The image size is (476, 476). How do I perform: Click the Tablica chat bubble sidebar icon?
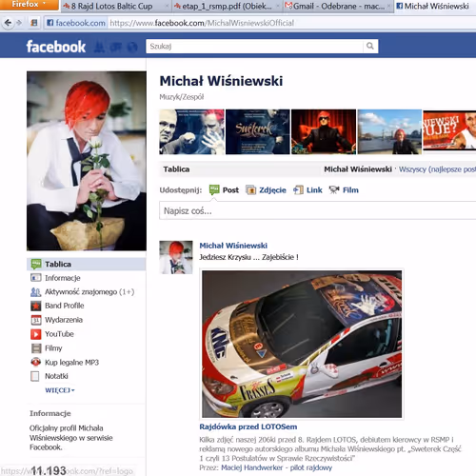[x=36, y=264]
